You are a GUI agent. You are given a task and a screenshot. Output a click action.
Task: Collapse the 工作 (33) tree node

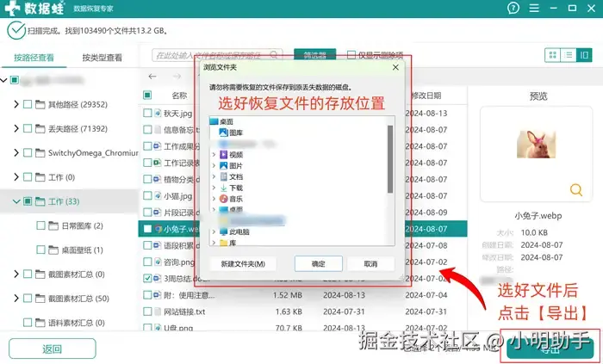click(16, 201)
